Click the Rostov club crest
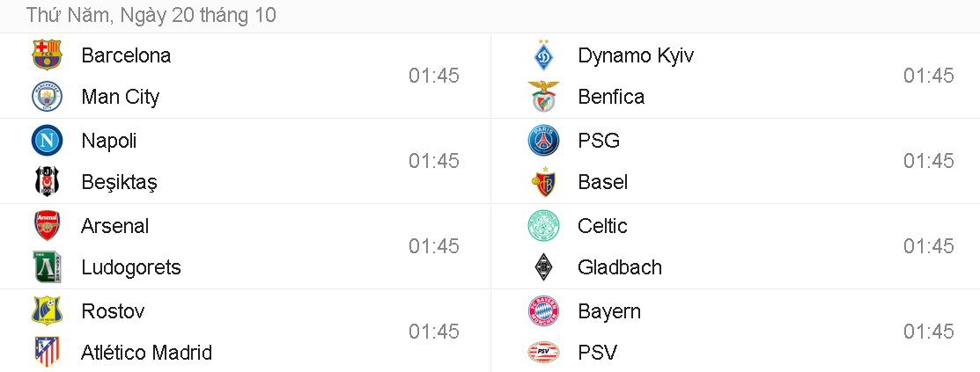Image resolution: width=980 pixels, height=372 pixels. [47, 310]
